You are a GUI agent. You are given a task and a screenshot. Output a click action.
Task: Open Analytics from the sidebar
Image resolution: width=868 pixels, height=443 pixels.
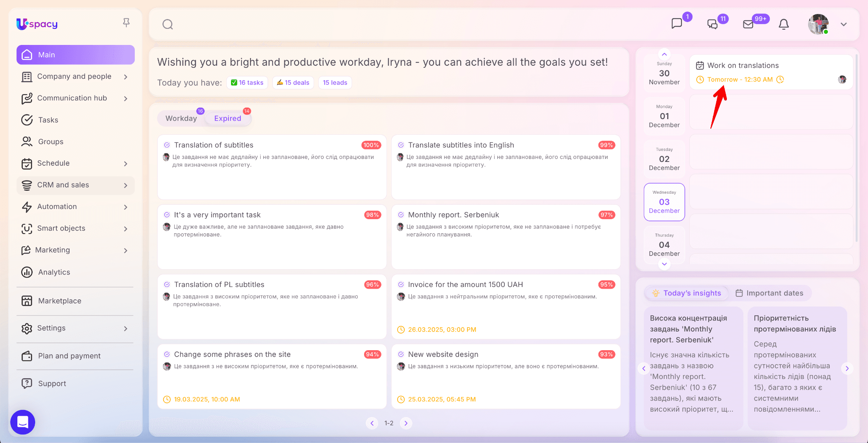pos(54,272)
